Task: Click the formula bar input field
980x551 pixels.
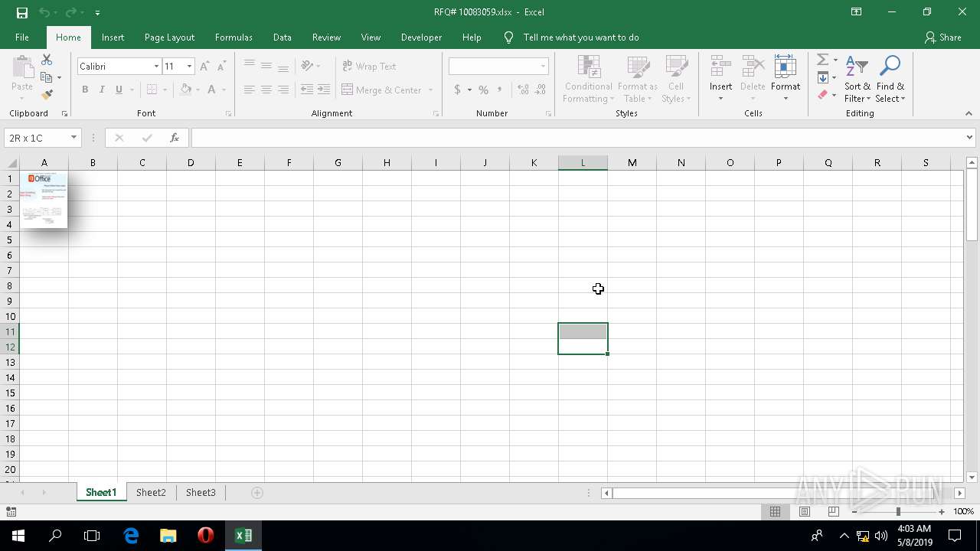Action: [x=577, y=138]
